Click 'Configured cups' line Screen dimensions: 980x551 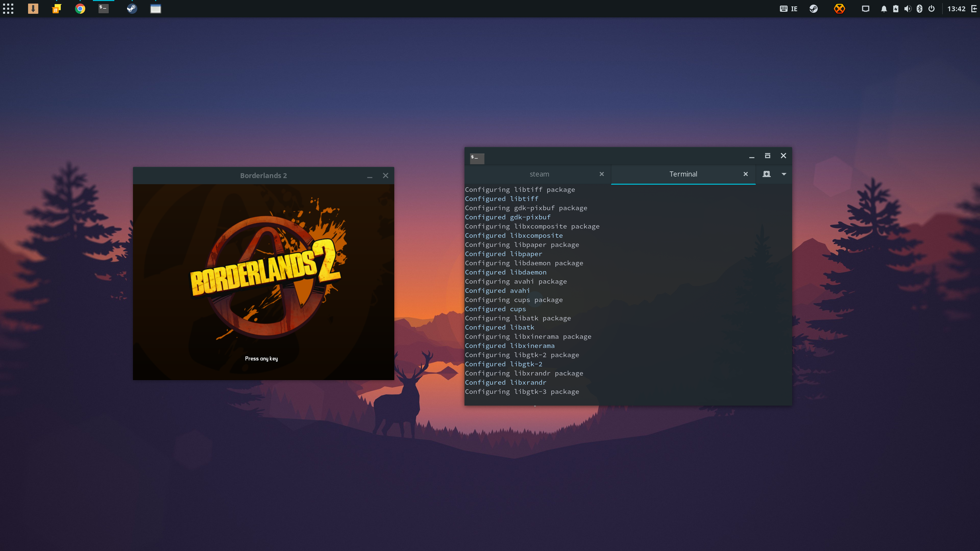tap(495, 309)
